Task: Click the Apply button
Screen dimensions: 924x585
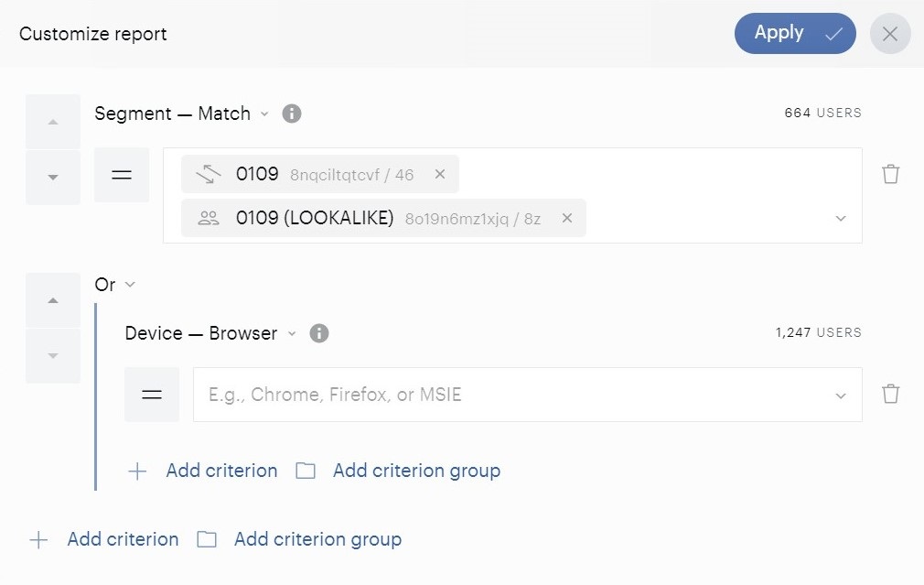Action: [x=795, y=34]
